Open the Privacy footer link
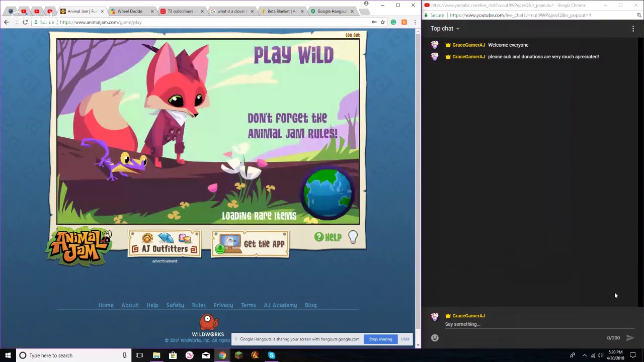The width and height of the screenshot is (644, 362). [x=223, y=305]
